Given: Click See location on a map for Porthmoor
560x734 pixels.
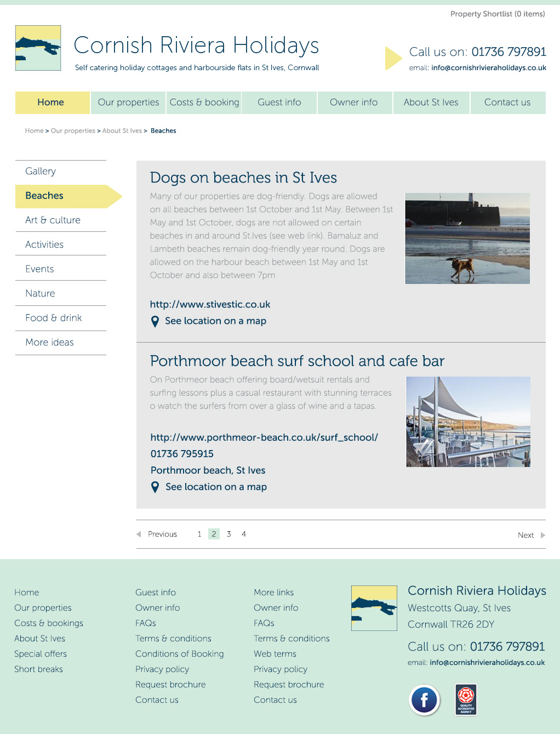Looking at the screenshot, I should coord(216,487).
